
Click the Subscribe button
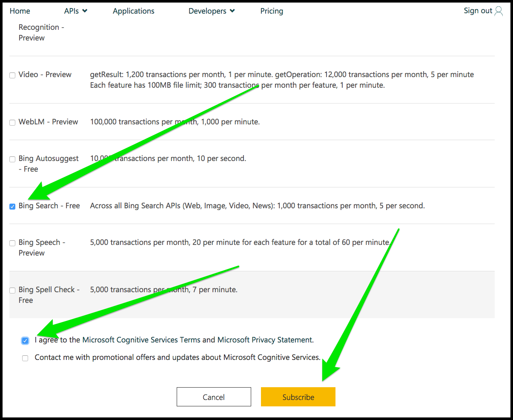click(298, 397)
